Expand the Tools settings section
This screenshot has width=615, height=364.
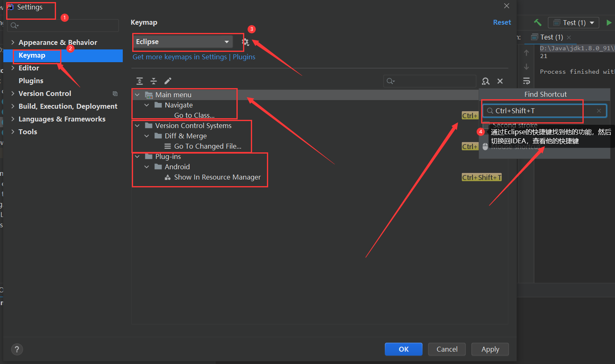pyautogui.click(x=13, y=132)
